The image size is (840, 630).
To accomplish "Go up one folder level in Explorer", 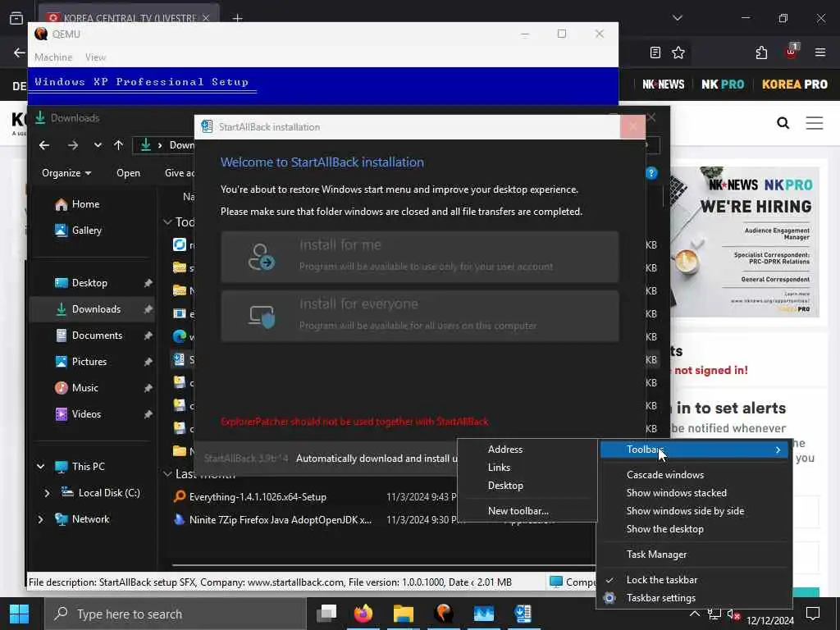I will pyautogui.click(x=118, y=145).
